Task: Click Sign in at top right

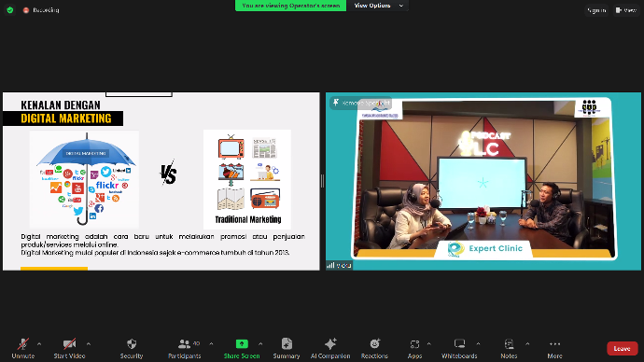Action: click(x=596, y=10)
